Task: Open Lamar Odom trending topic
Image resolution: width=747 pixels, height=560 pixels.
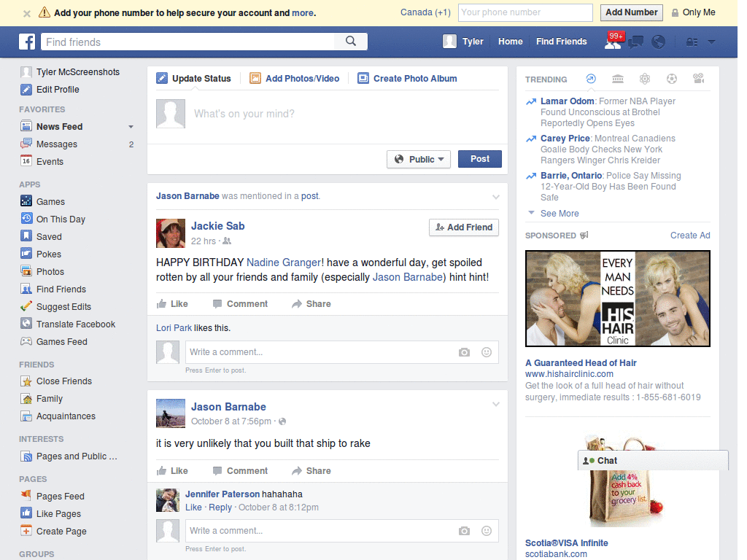Action: pyautogui.click(x=567, y=101)
